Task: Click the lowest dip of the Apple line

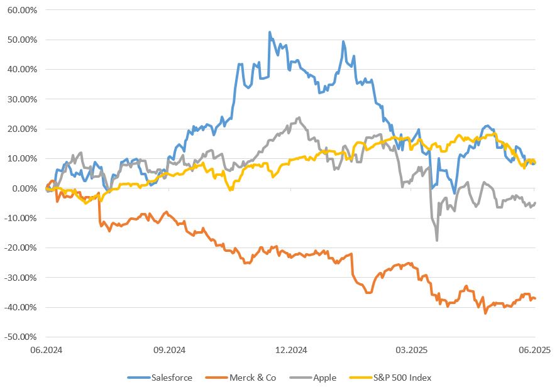Action: [x=437, y=240]
